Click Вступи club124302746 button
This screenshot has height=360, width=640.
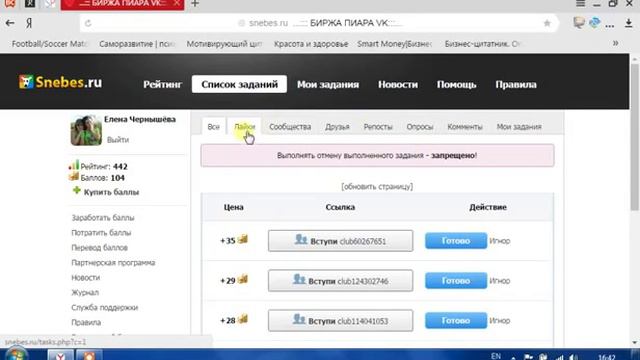[340, 281]
